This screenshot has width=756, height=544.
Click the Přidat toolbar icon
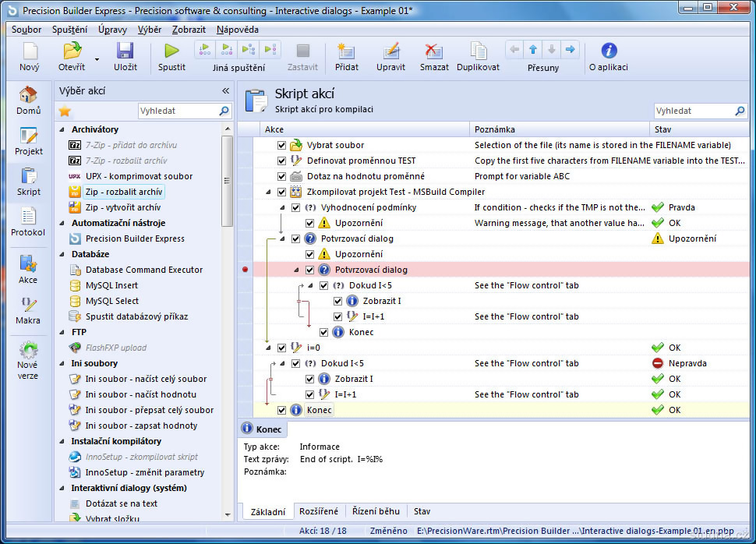(347, 51)
